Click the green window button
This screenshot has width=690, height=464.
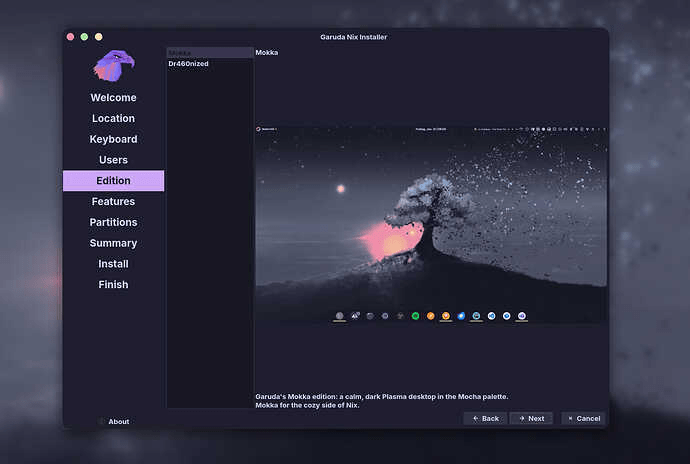84,37
